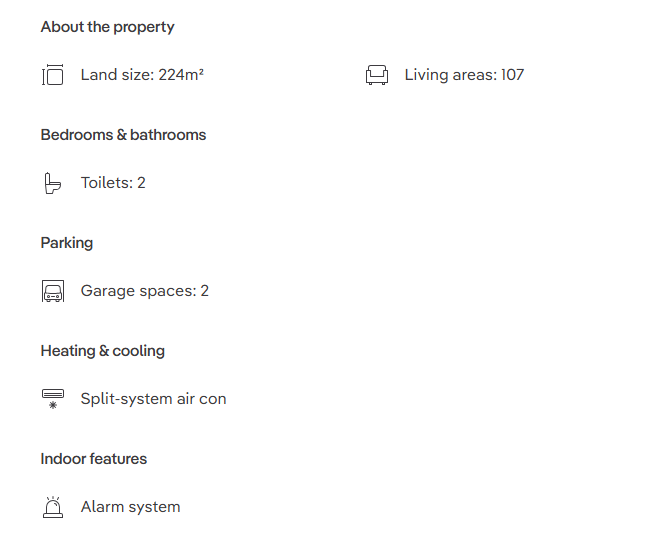Click the 'Bedrooms & bathrooms' heading
This screenshot has width=648, height=541.
point(123,135)
